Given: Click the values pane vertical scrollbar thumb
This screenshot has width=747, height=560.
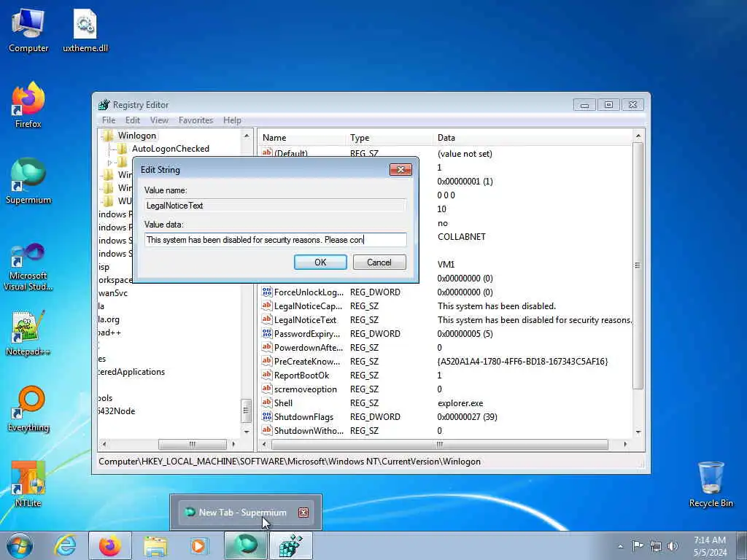Looking at the screenshot, I should click(x=638, y=265).
